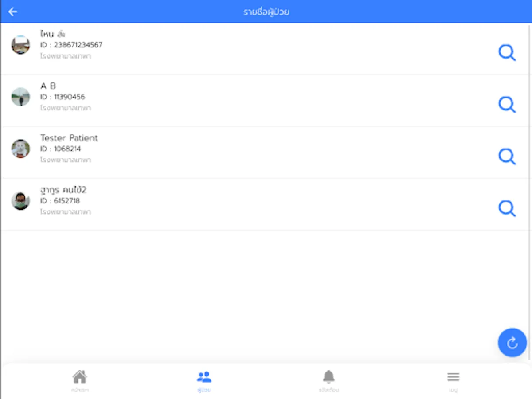The width and height of the screenshot is (532, 399).
Task: Select Tester Patient's profile picture
Action: coord(20,149)
